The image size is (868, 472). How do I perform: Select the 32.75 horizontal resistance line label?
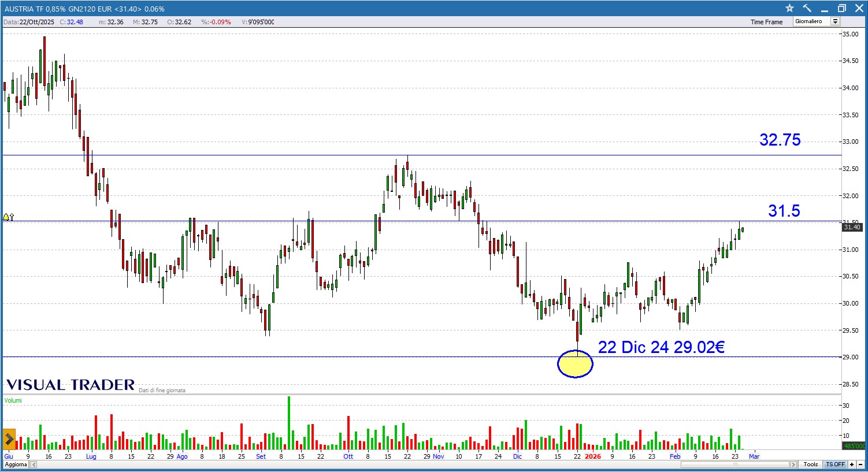780,140
